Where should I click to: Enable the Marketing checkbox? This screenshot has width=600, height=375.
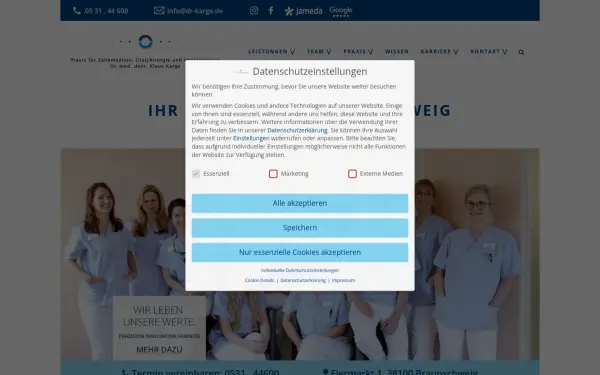(x=273, y=174)
